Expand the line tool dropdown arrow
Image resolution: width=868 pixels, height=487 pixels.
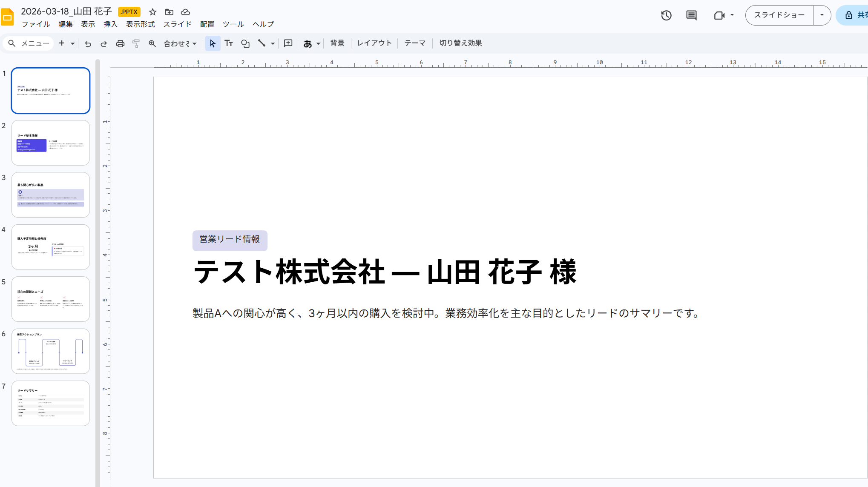tap(273, 43)
